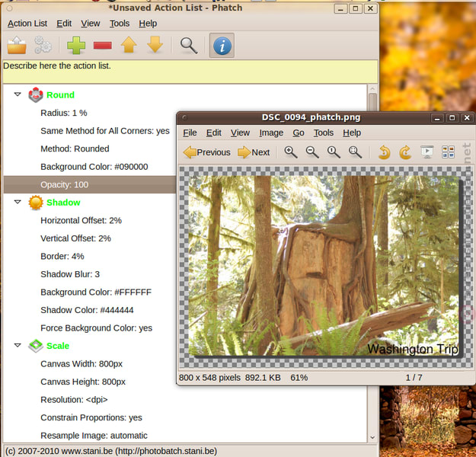Select the Shadow Color: #444444 row
The image size is (476, 457).
(x=87, y=310)
